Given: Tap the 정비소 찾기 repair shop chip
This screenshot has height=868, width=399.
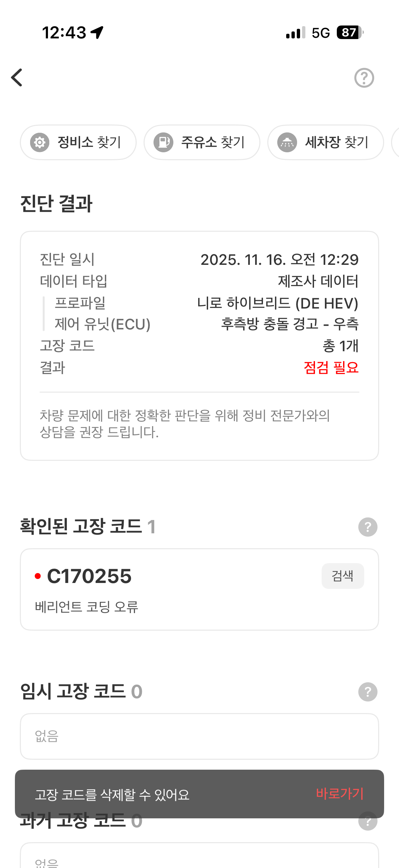Looking at the screenshot, I should 78,142.
